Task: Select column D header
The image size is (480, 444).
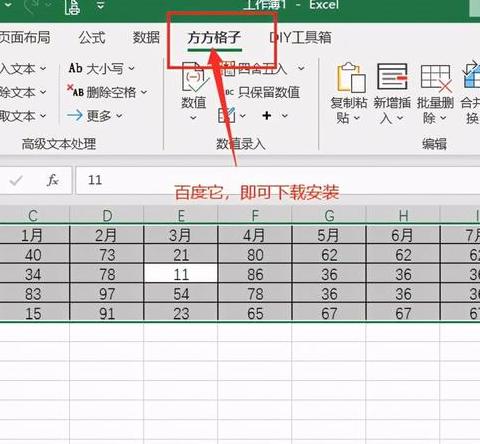Action: [x=107, y=215]
